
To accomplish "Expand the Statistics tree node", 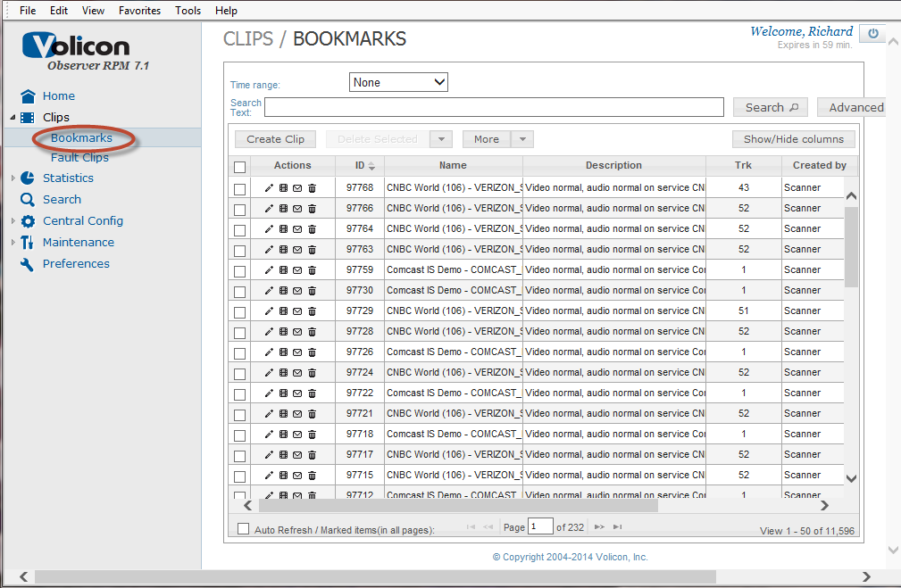I will click(13, 178).
